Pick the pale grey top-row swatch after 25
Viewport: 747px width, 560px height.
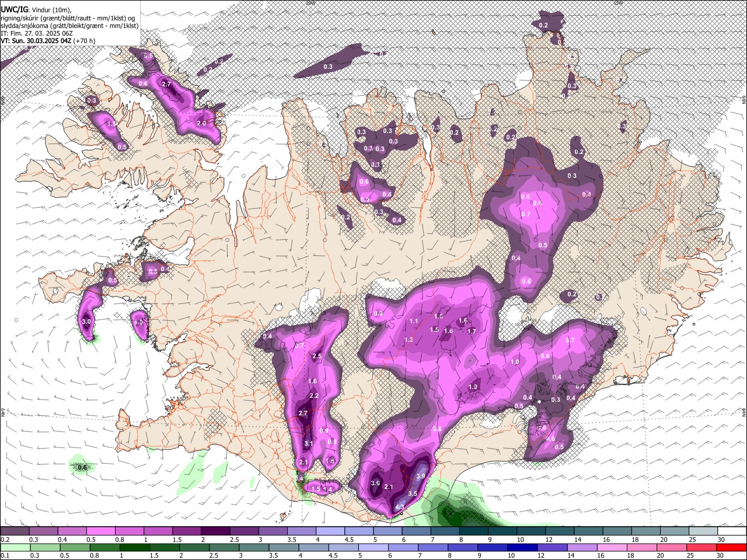703,531
